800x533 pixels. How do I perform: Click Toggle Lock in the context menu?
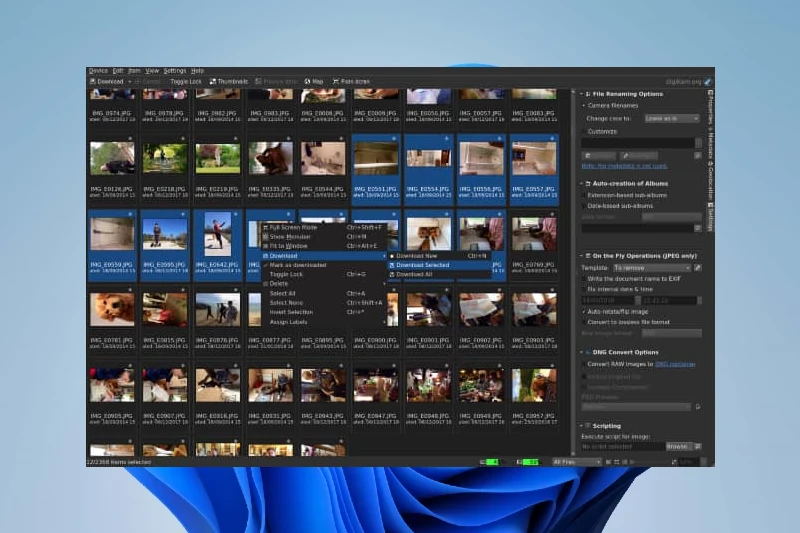pos(323,274)
